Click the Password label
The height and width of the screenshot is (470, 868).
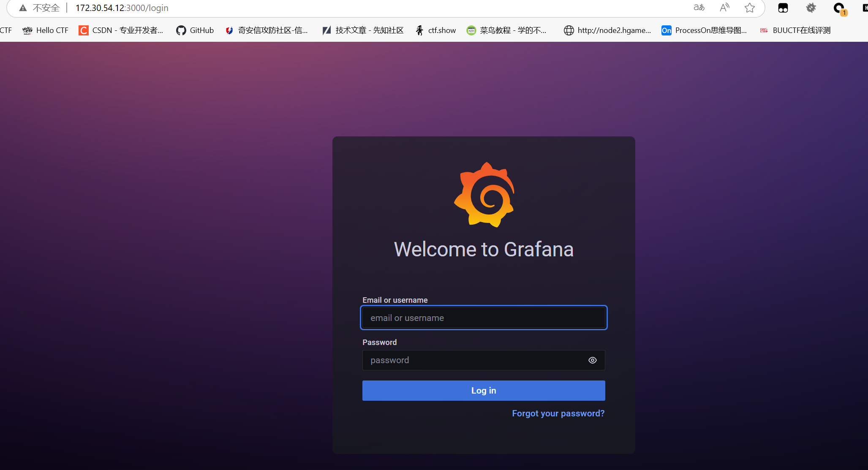tap(379, 342)
